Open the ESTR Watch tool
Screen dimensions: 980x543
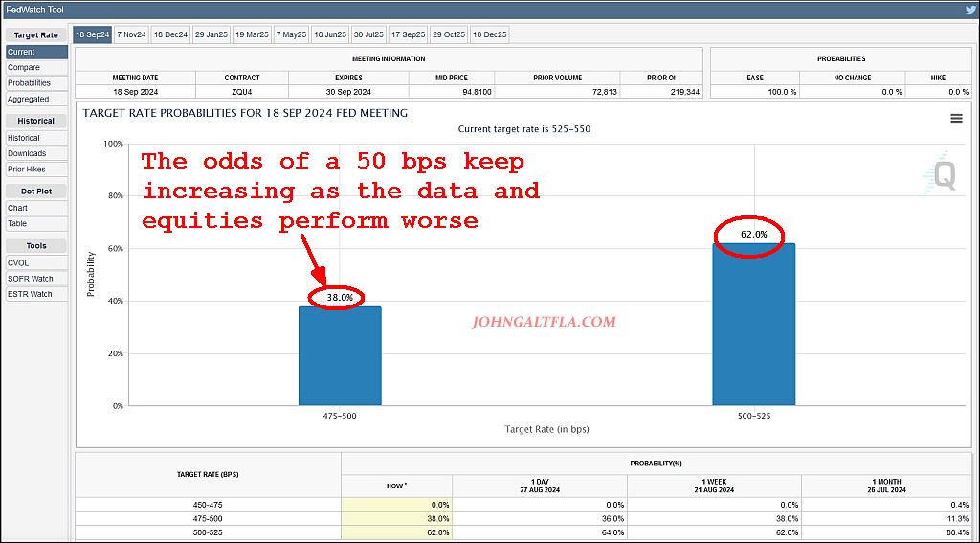(x=30, y=294)
